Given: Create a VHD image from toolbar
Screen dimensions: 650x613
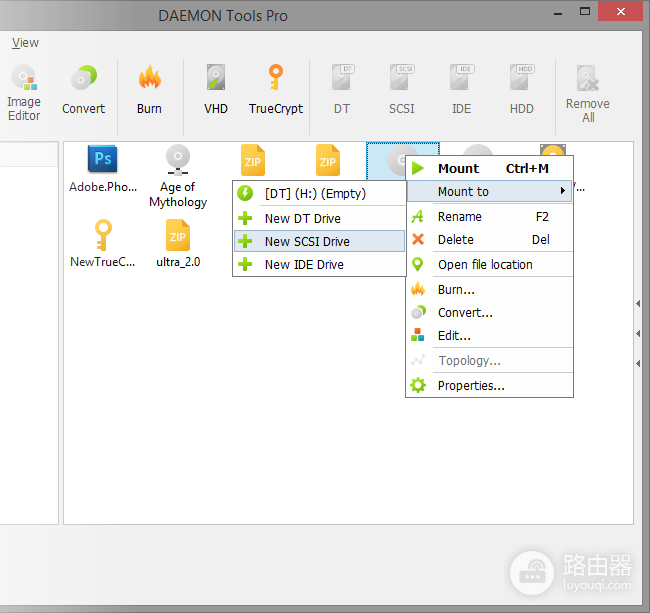Looking at the screenshot, I should pyautogui.click(x=216, y=89).
